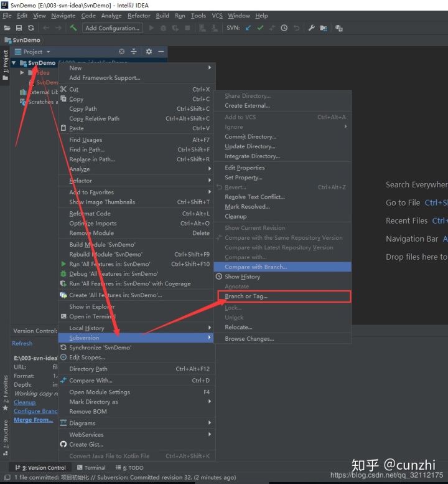This screenshot has width=448, height=484.
Task: Select Compare with Branch... item
Action: 282,267
